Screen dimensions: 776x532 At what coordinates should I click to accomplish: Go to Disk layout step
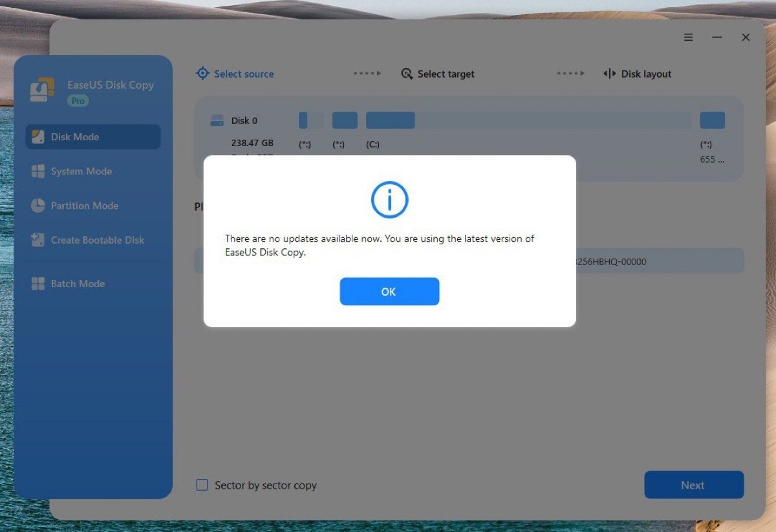point(637,74)
